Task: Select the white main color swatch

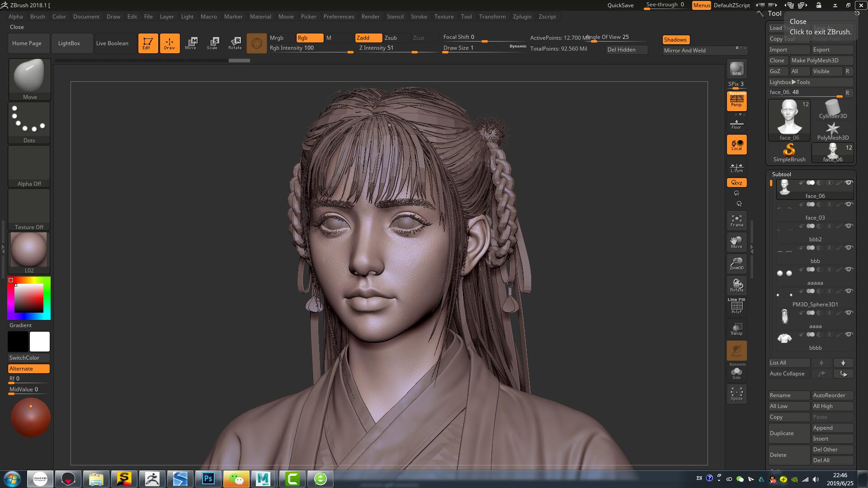Action: point(40,342)
